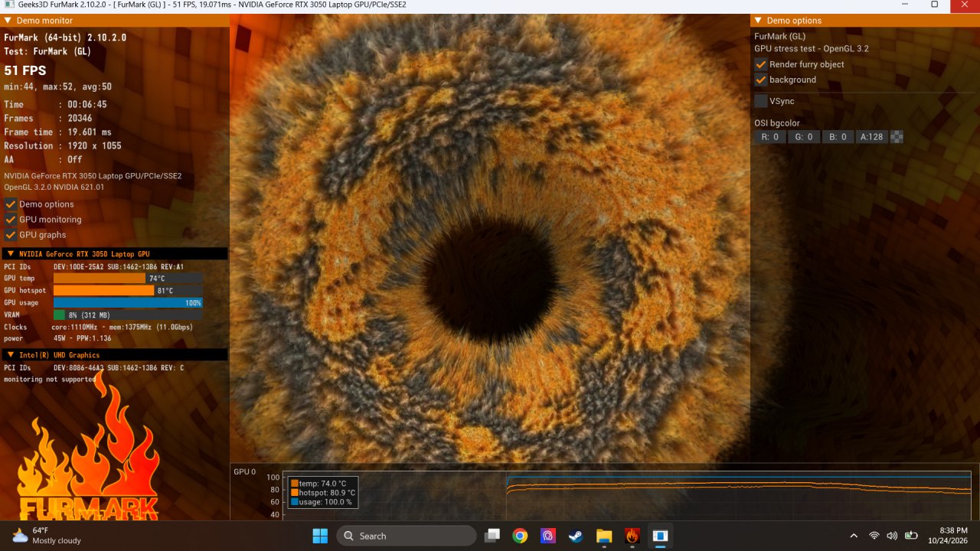Show hidden system tray icons

854,536
